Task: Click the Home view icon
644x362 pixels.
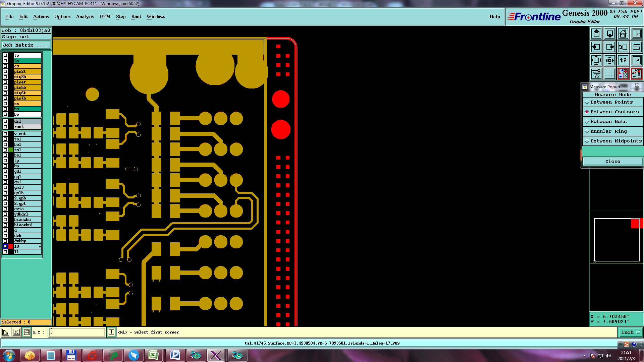Action: (623, 34)
